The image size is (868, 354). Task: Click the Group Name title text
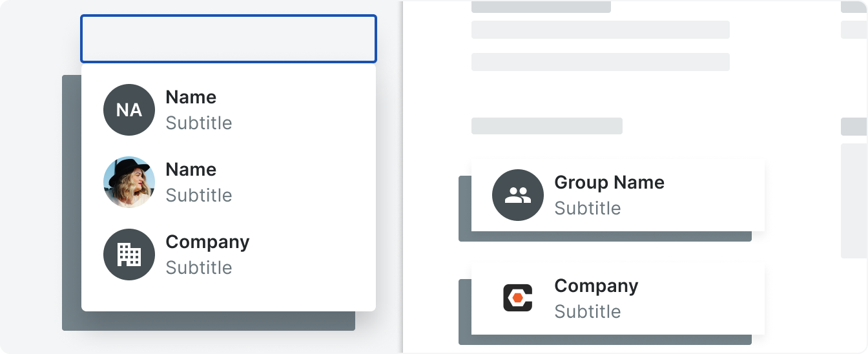tap(609, 183)
